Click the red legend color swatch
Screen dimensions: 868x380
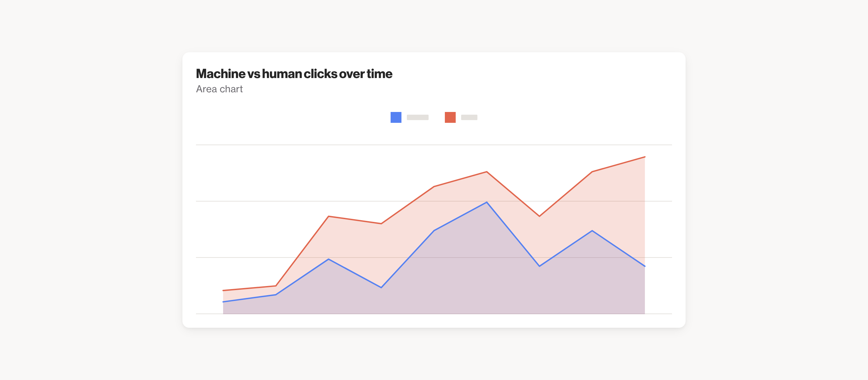coord(450,117)
